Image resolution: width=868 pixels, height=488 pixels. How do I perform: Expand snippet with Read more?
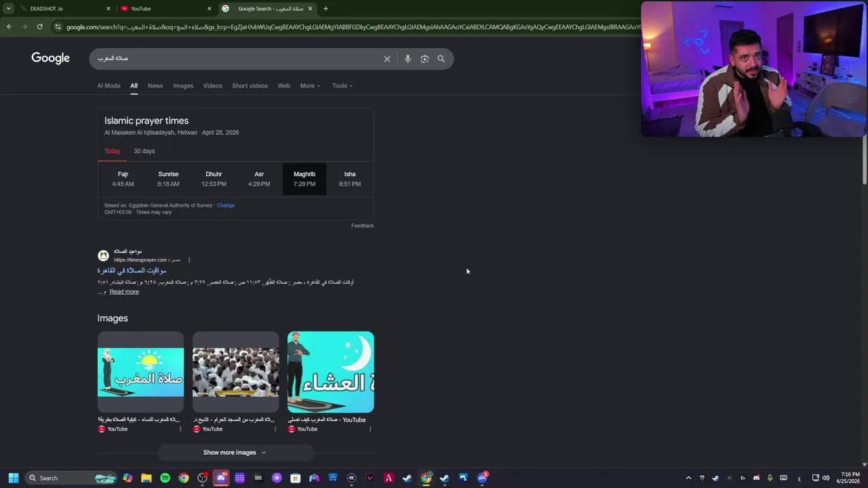pos(124,292)
